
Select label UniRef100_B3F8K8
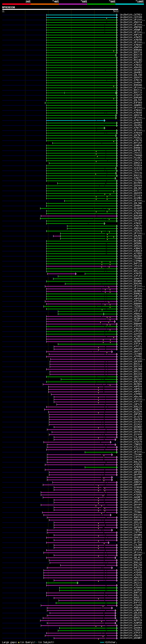point(131,103)
